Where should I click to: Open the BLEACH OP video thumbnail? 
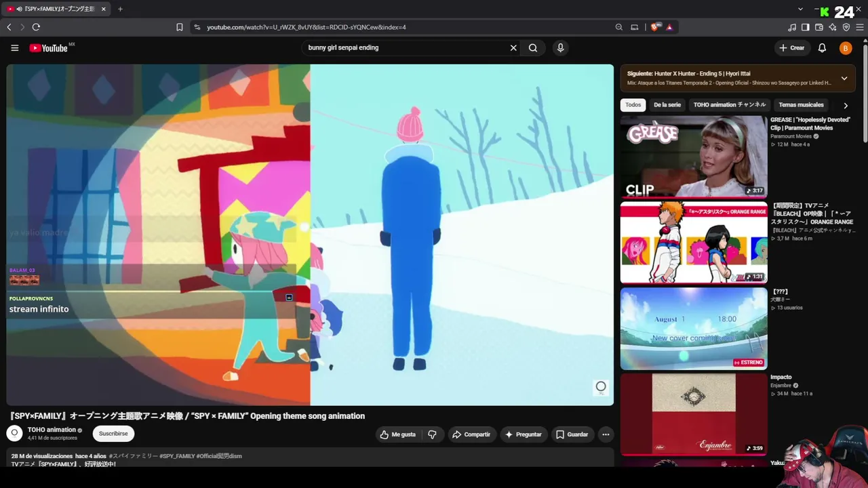click(x=694, y=243)
